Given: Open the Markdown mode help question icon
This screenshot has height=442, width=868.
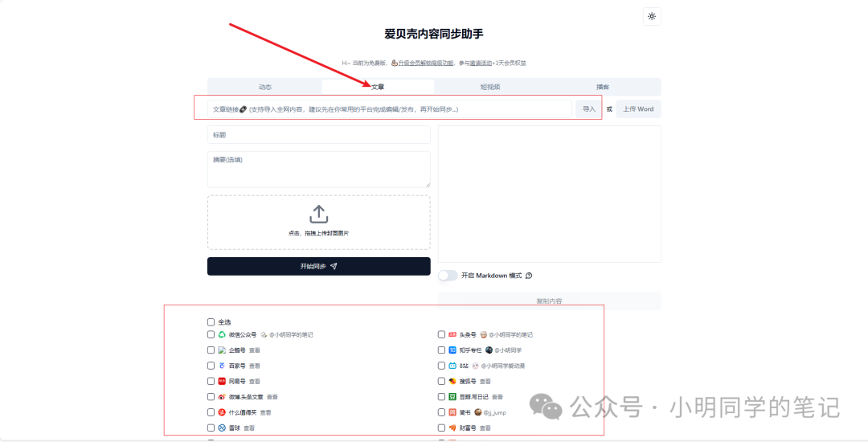Looking at the screenshot, I should pyautogui.click(x=529, y=276).
